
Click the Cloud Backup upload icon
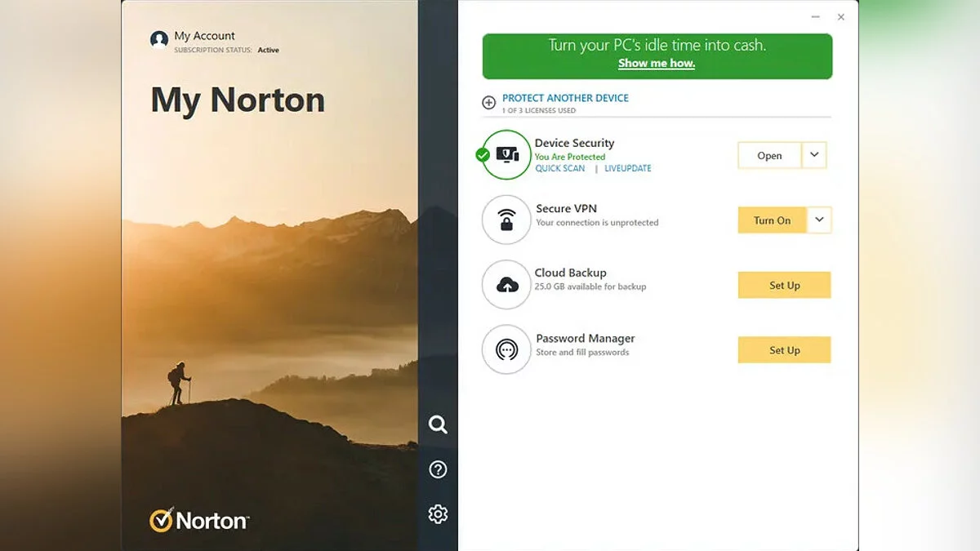(506, 285)
